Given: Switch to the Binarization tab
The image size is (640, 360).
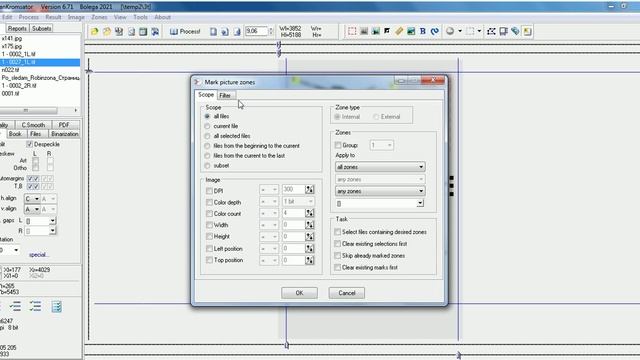Looking at the screenshot, I should point(64,134).
